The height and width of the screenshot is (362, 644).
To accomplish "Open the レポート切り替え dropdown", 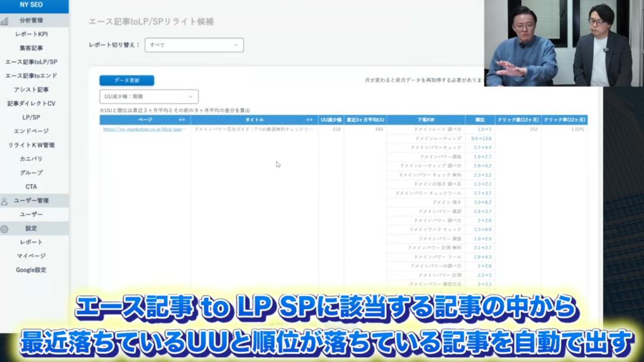I will tap(194, 45).
